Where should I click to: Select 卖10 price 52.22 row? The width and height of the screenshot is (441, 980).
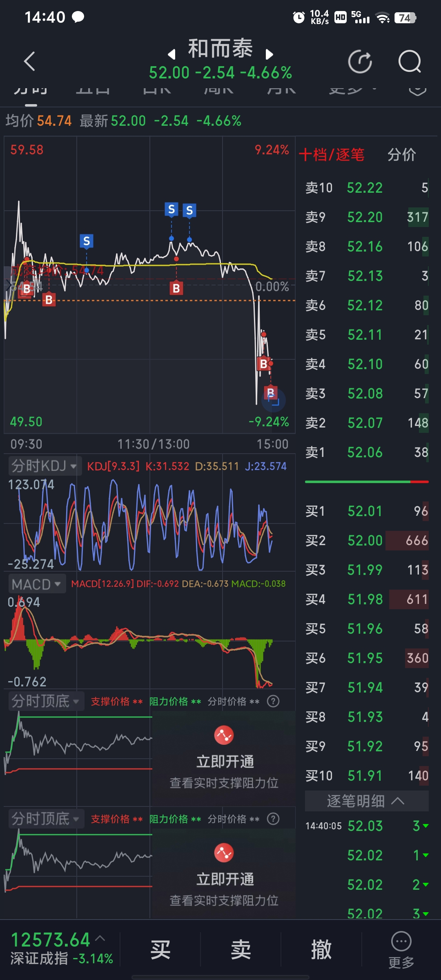click(x=367, y=188)
